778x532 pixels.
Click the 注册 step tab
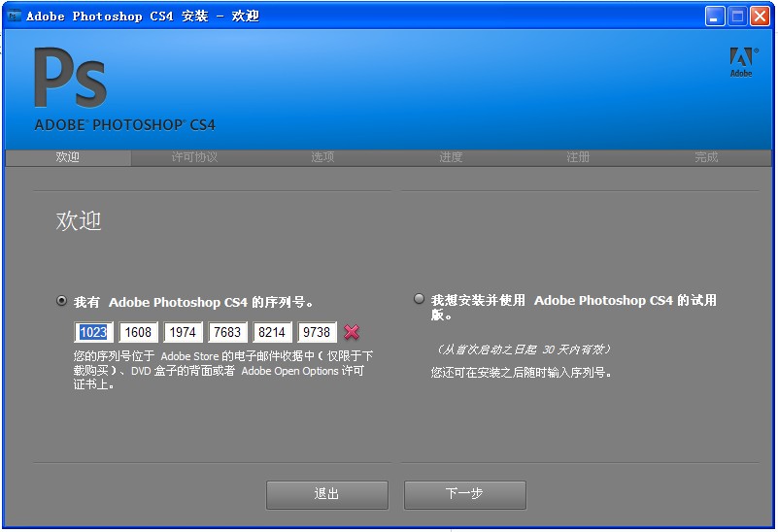pyautogui.click(x=578, y=157)
